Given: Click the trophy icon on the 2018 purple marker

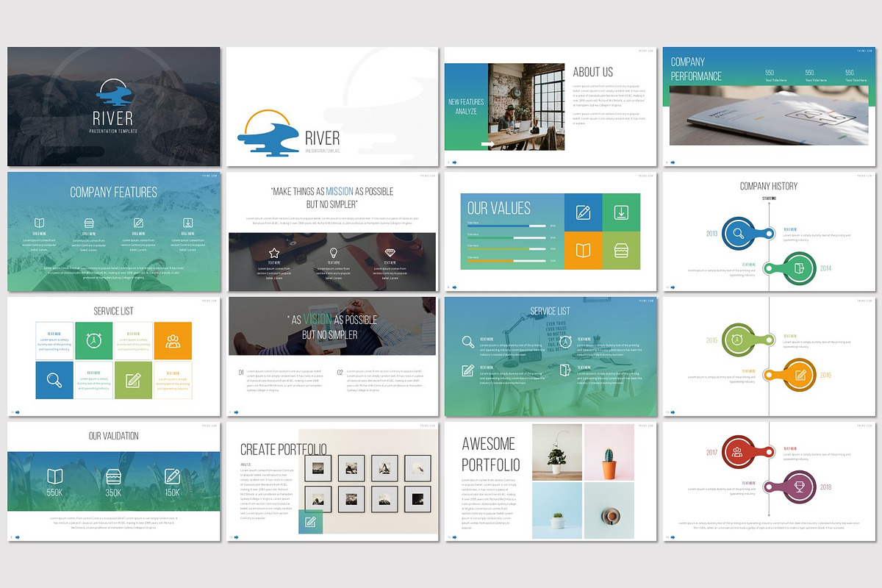Looking at the screenshot, I should pos(800,487).
